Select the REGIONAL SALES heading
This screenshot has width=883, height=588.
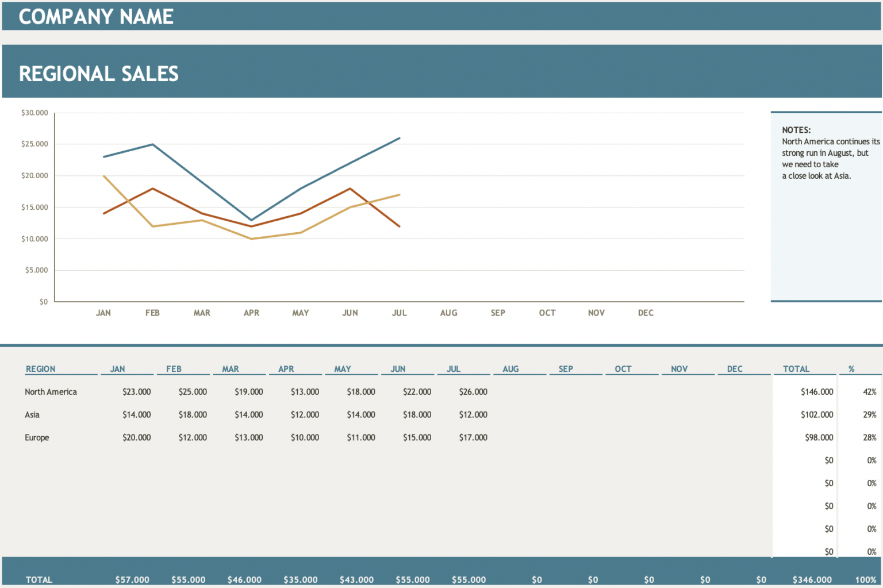[x=98, y=73]
